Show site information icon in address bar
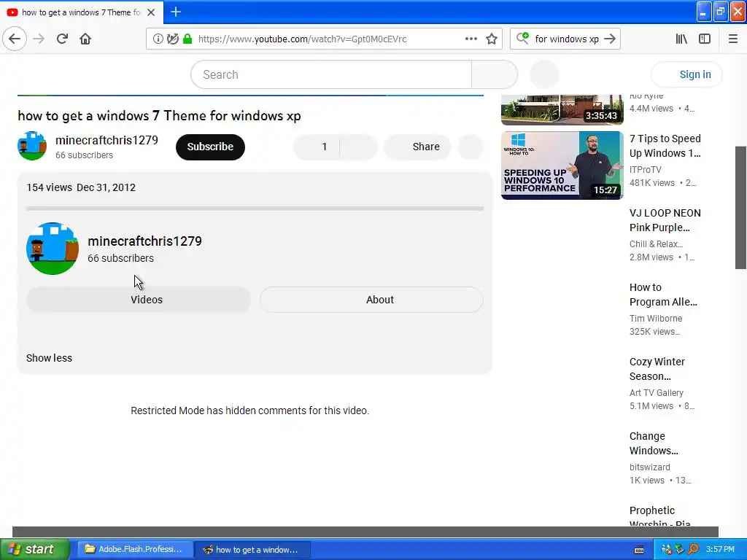747x560 pixels. click(x=158, y=39)
